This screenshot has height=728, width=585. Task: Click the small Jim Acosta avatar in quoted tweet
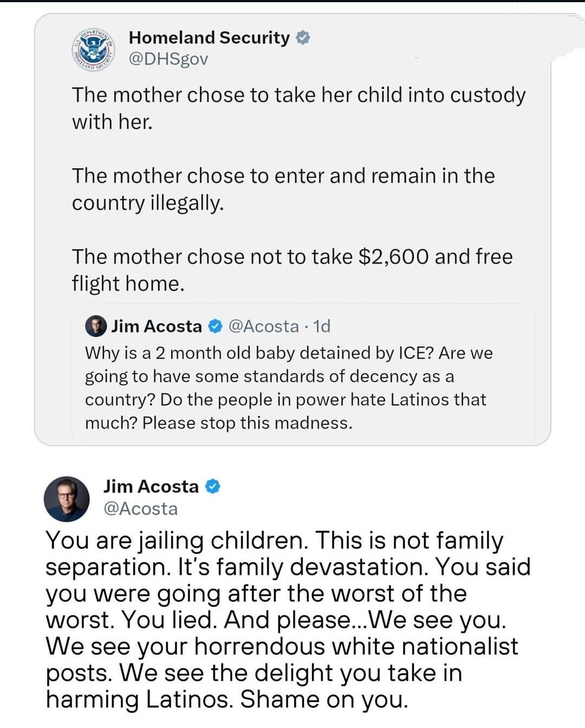click(95, 326)
